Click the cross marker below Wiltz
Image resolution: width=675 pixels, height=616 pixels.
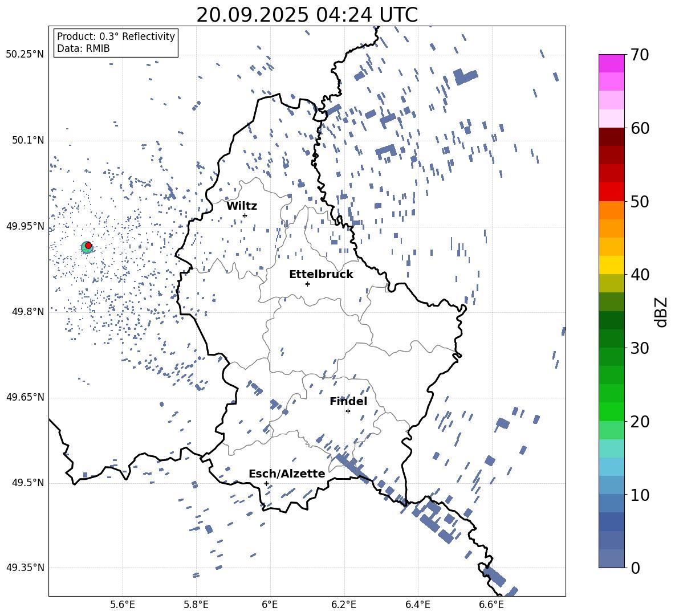click(245, 215)
